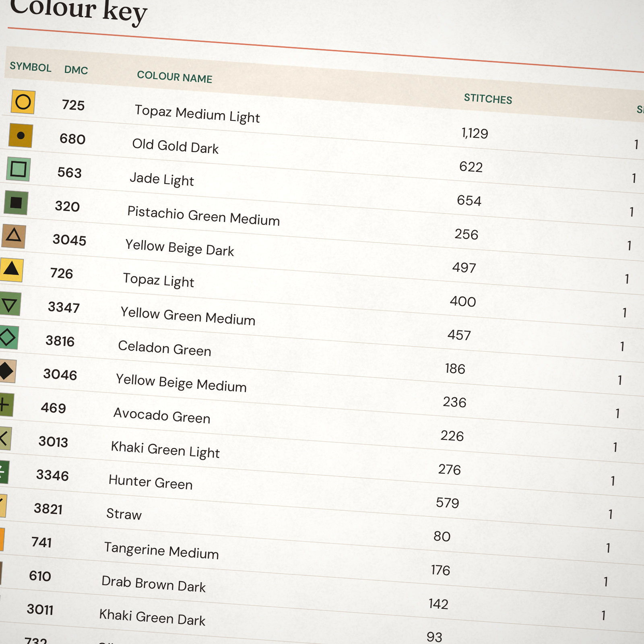Sort by the STITCHES column header
This screenshot has width=644, height=644.
tap(488, 98)
